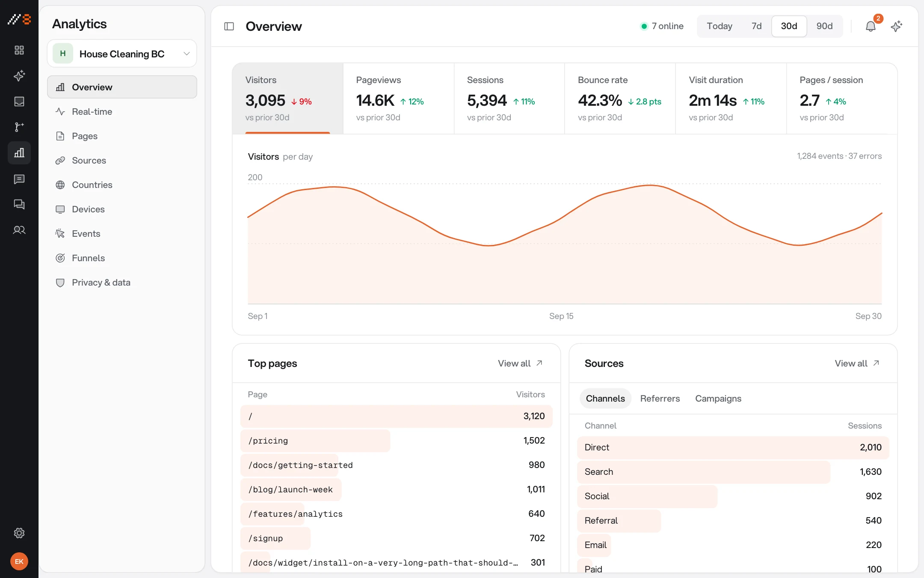The width and height of the screenshot is (924, 578).
Task: Select the Today time range
Action: pyautogui.click(x=720, y=26)
